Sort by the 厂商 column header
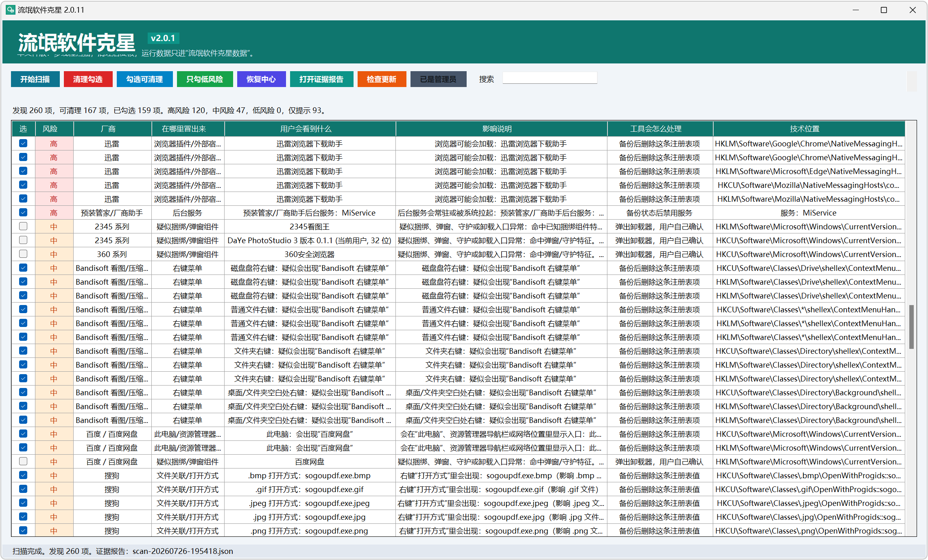 point(112,129)
